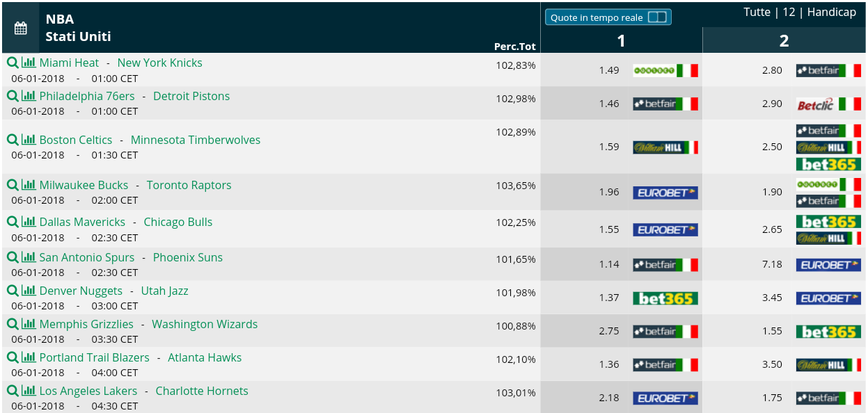
Task: Open the Utah Jazz team link
Action: tap(164, 291)
